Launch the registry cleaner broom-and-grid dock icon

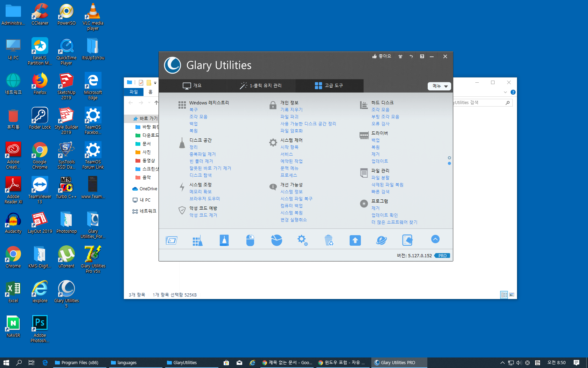(x=197, y=240)
